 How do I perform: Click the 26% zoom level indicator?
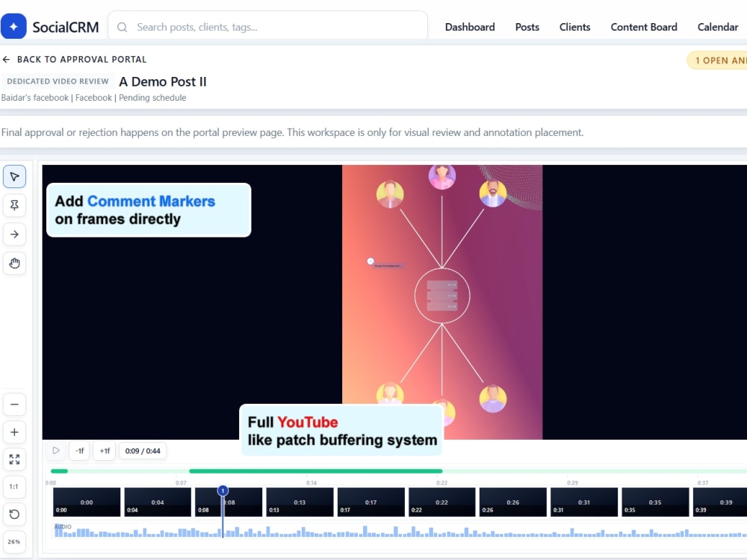(x=14, y=541)
